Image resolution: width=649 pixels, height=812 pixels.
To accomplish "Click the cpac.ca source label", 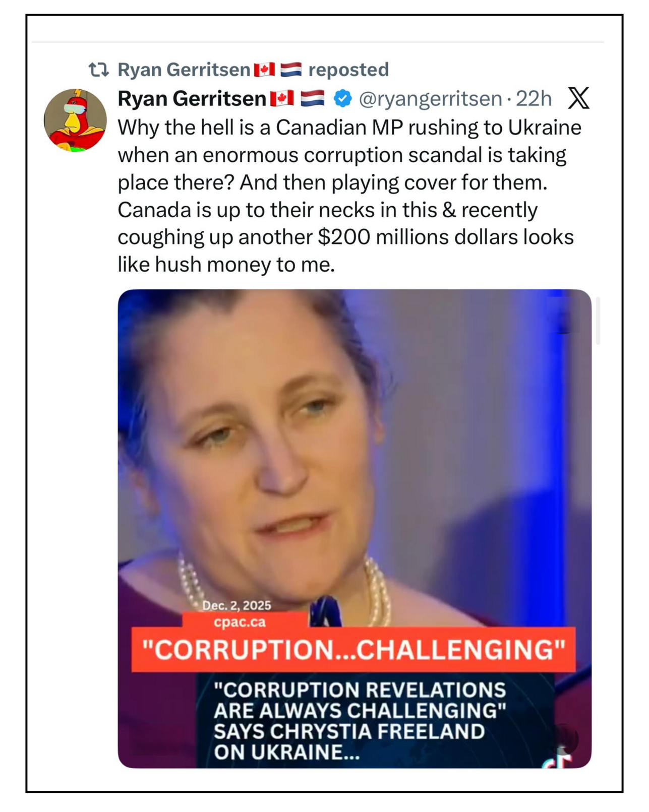I will [240, 622].
